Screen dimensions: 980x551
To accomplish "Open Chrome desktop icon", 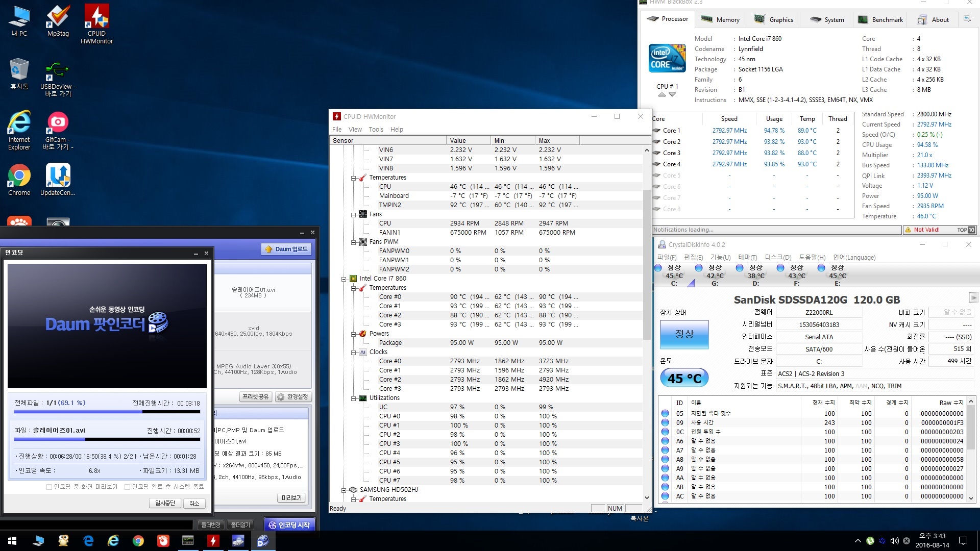I will [19, 180].
